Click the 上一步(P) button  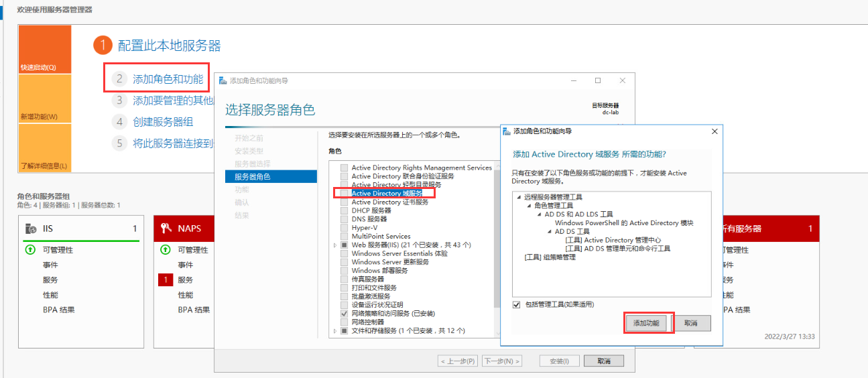[x=458, y=361]
